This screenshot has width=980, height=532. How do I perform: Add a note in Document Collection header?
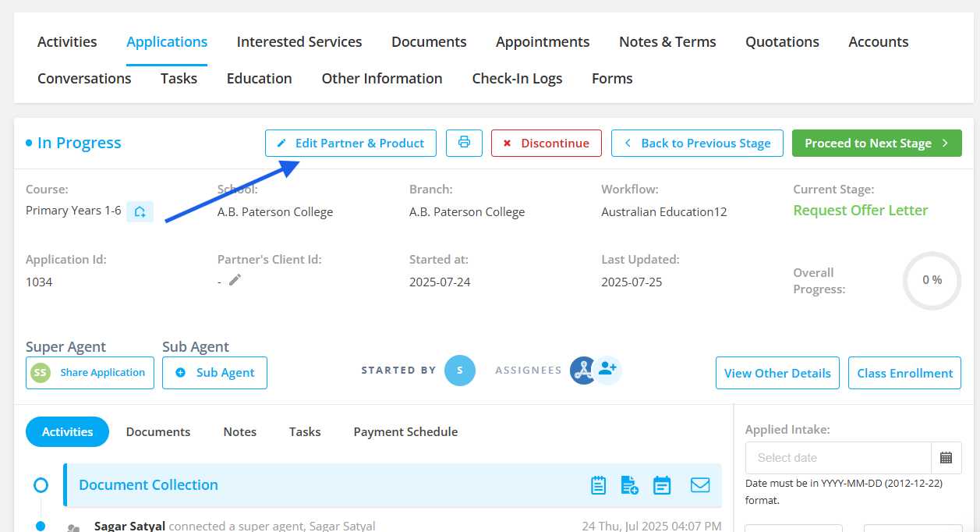(x=598, y=485)
